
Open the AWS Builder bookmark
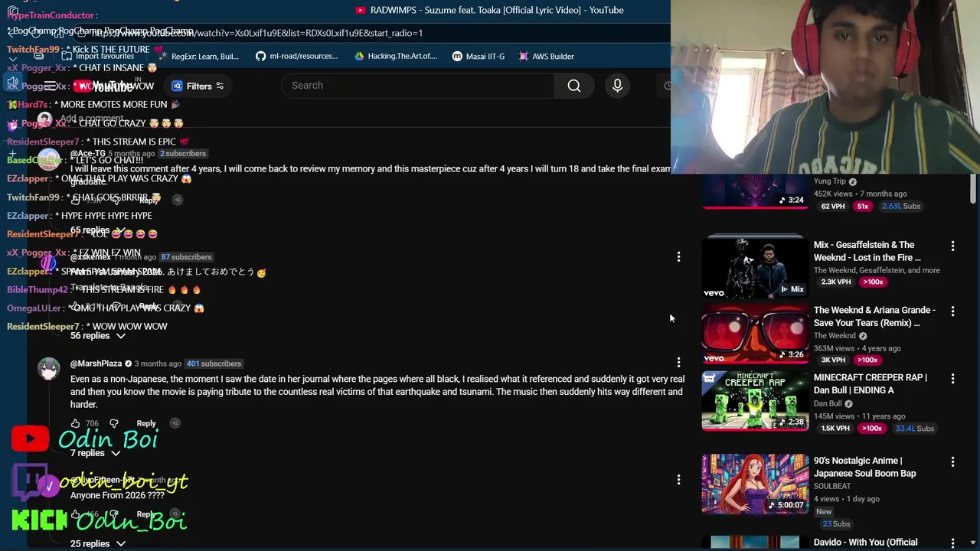coord(546,56)
